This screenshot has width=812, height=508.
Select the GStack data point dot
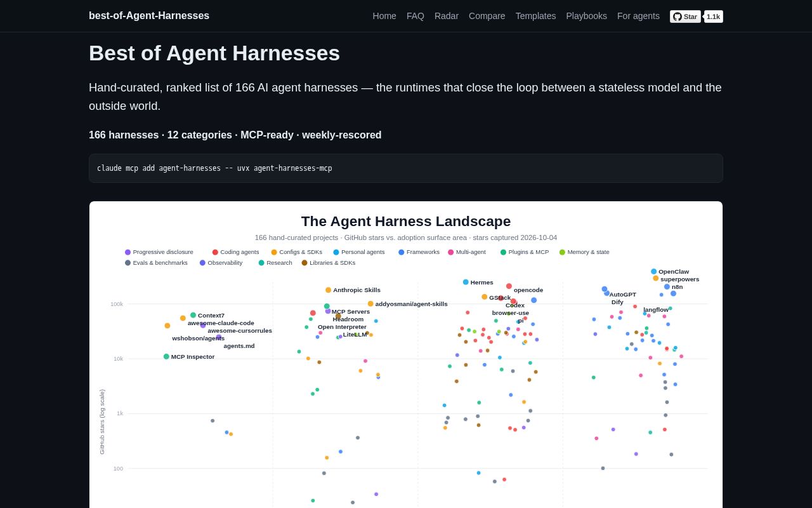tap(485, 297)
